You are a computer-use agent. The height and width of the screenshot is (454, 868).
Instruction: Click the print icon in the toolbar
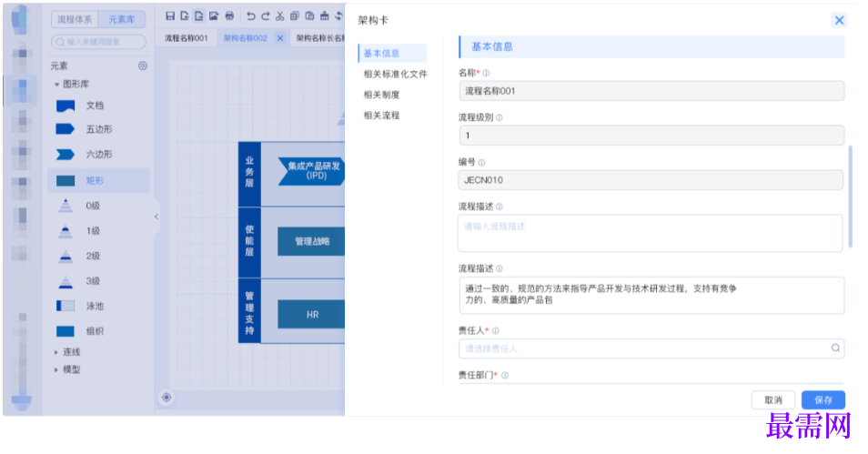[x=229, y=16]
